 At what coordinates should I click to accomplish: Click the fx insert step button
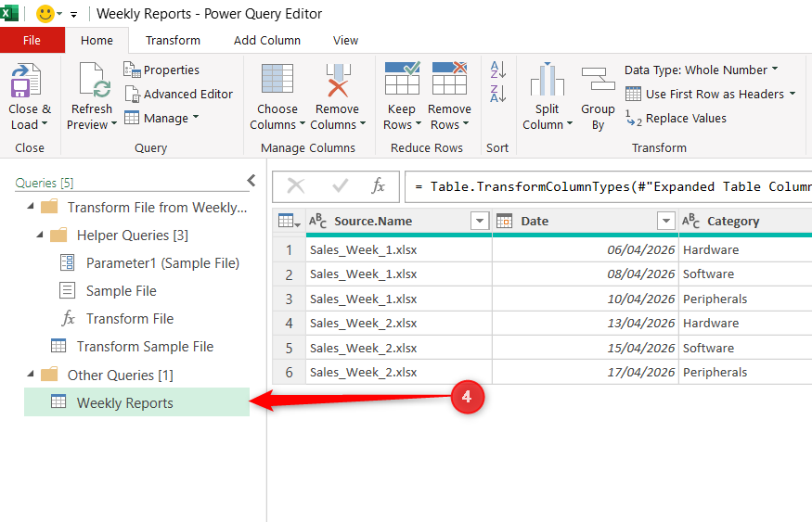(378, 185)
